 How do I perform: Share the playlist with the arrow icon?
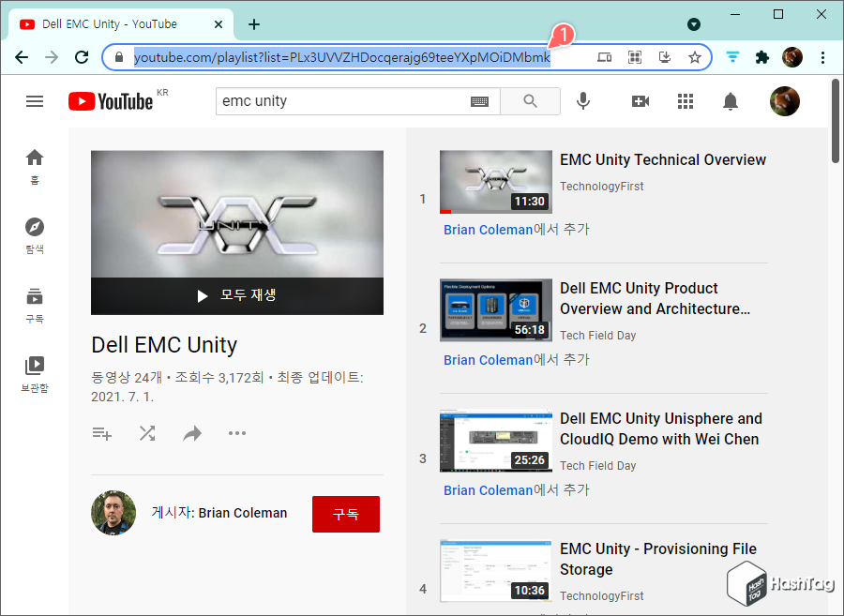192,433
